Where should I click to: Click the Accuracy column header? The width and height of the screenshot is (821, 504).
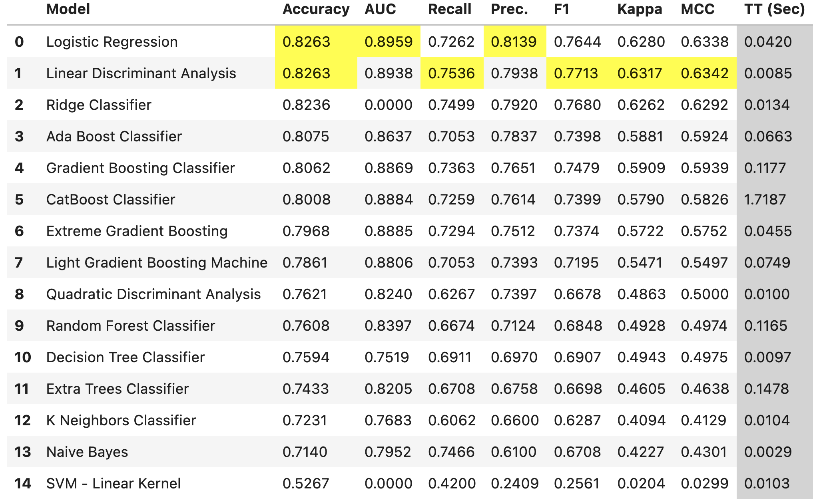point(316,9)
